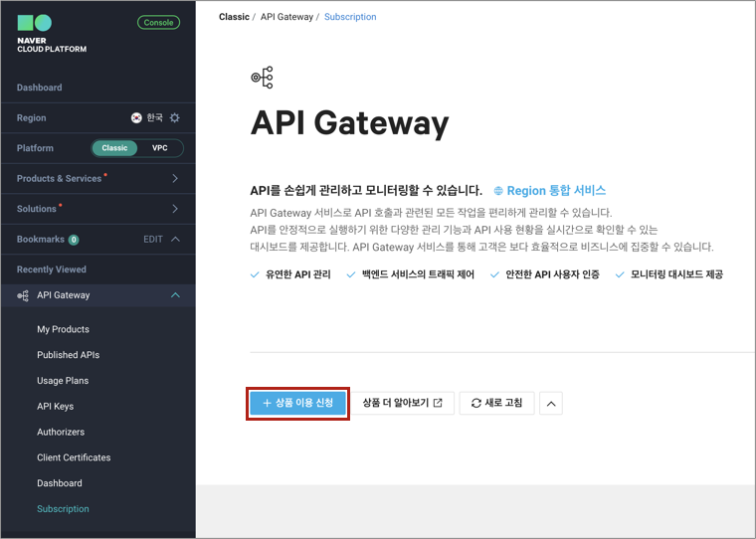Click the large API Gateway product icon
The width and height of the screenshot is (756, 539).
[x=263, y=78]
